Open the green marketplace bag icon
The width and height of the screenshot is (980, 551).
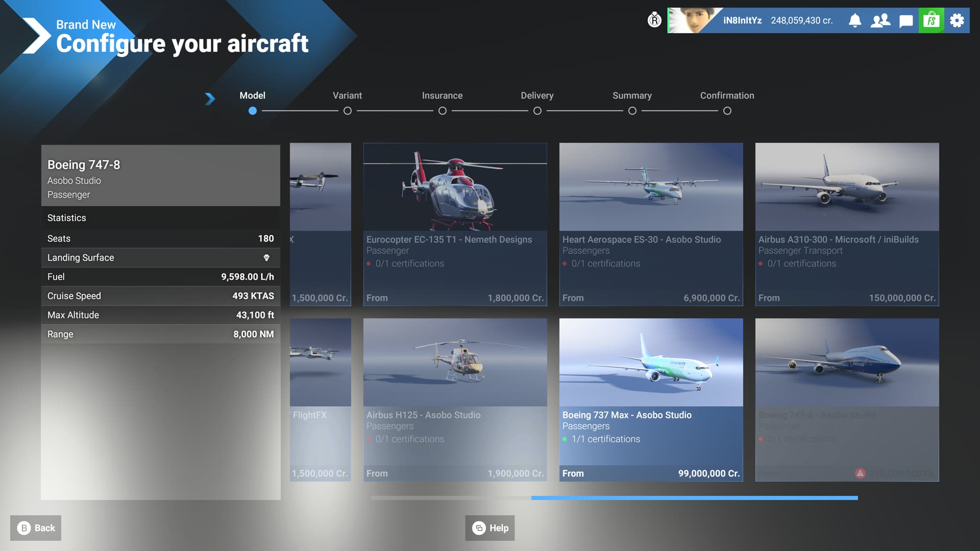pyautogui.click(x=932, y=20)
